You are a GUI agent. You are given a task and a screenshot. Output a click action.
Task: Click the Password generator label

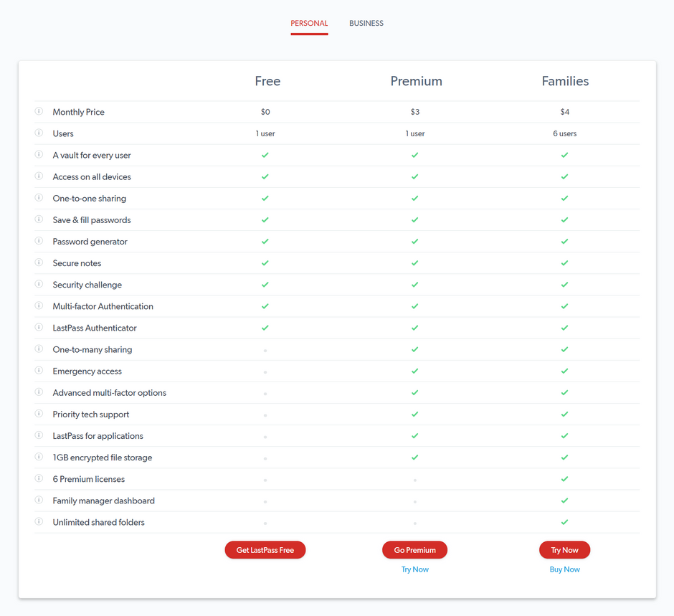tap(90, 242)
